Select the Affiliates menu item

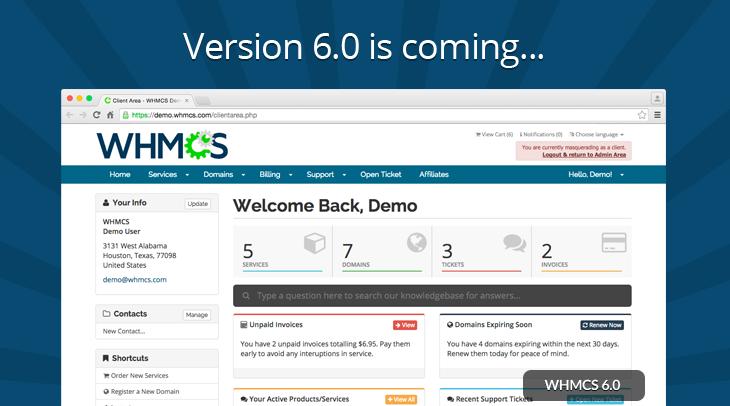(433, 175)
